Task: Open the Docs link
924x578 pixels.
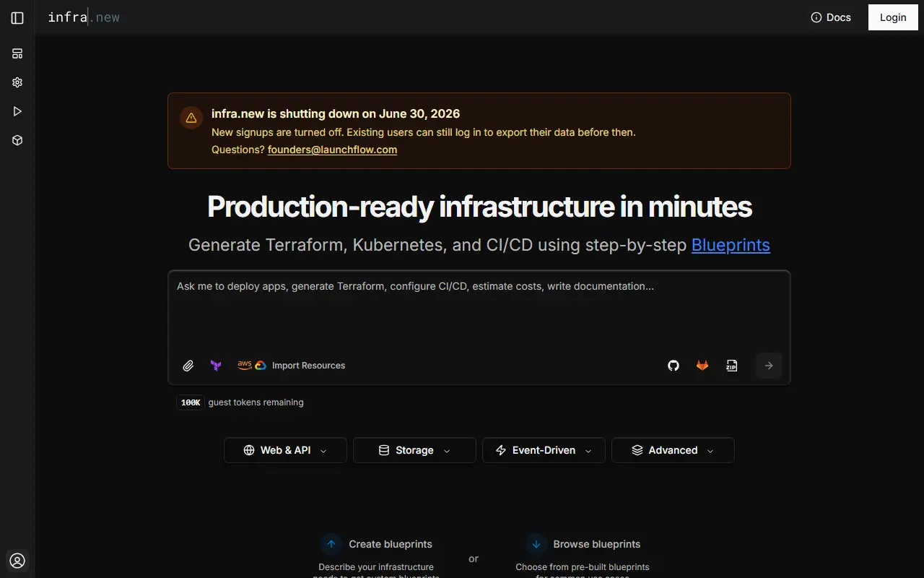Action: pyautogui.click(x=831, y=17)
